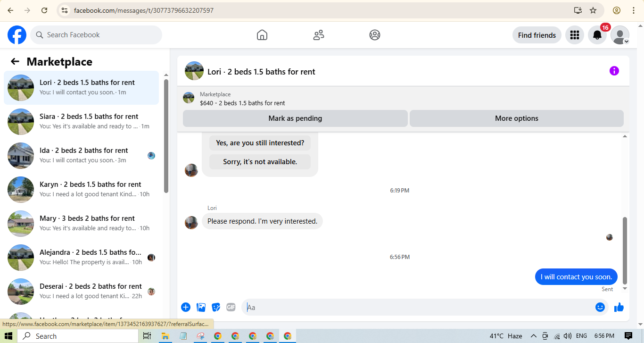Click the message text box
The width and height of the screenshot is (644, 343).
tap(418, 307)
